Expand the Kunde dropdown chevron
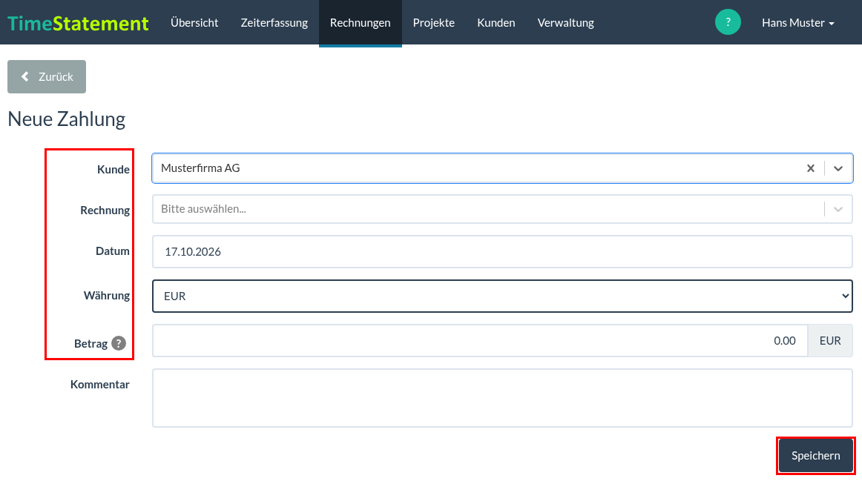The image size is (862, 504). click(838, 168)
